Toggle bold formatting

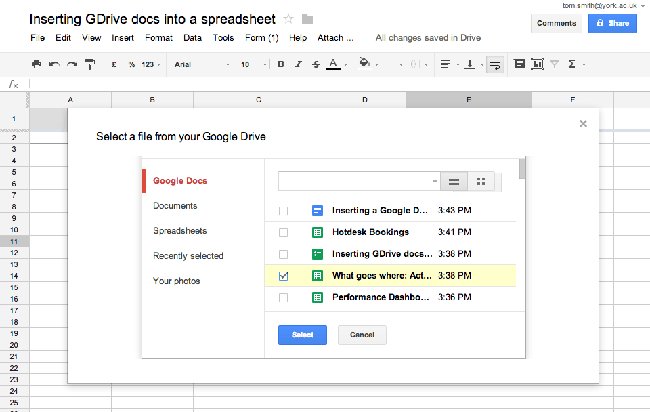pos(281,64)
